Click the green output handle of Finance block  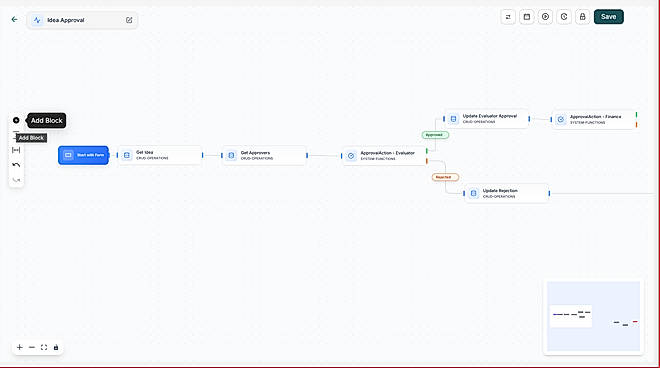(x=636, y=115)
